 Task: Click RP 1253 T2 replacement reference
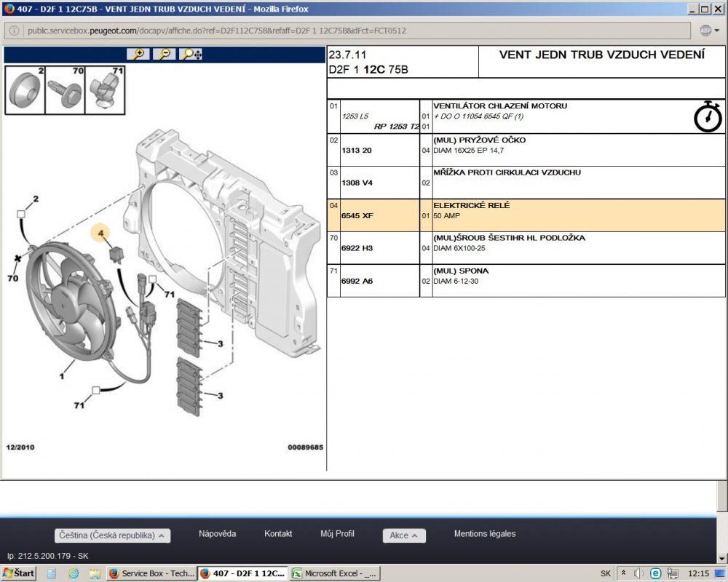click(x=396, y=127)
